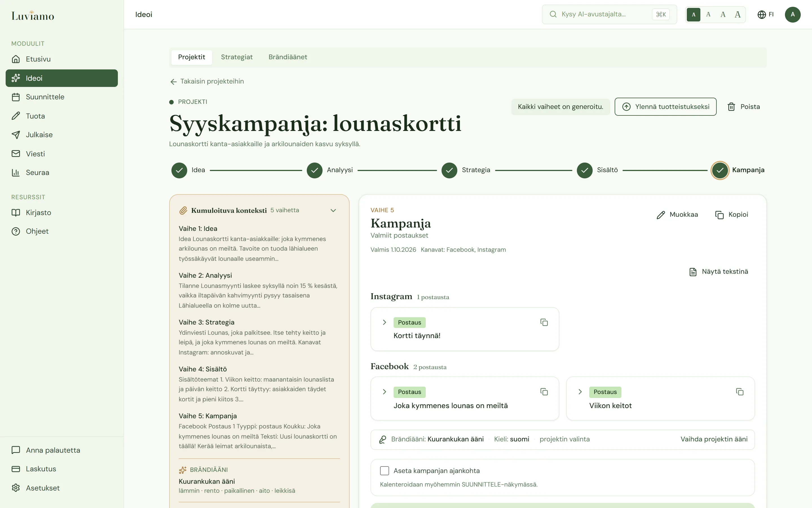
Task: Select the smallest font size A
Action: [693, 14]
